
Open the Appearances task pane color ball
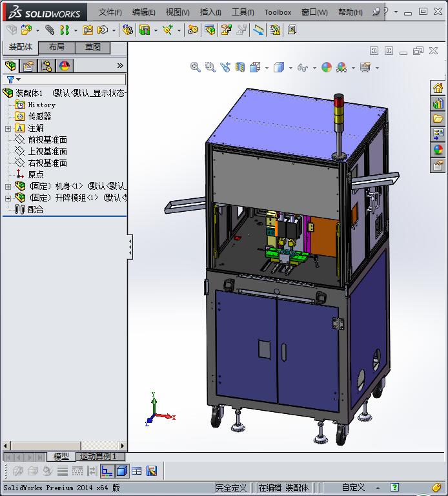[438, 150]
